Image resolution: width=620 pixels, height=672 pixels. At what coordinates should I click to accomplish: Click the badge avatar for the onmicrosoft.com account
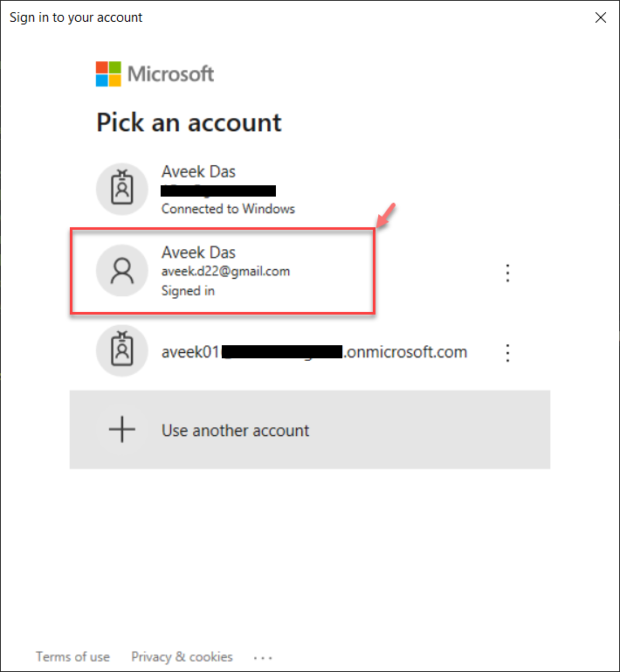pyautogui.click(x=121, y=352)
